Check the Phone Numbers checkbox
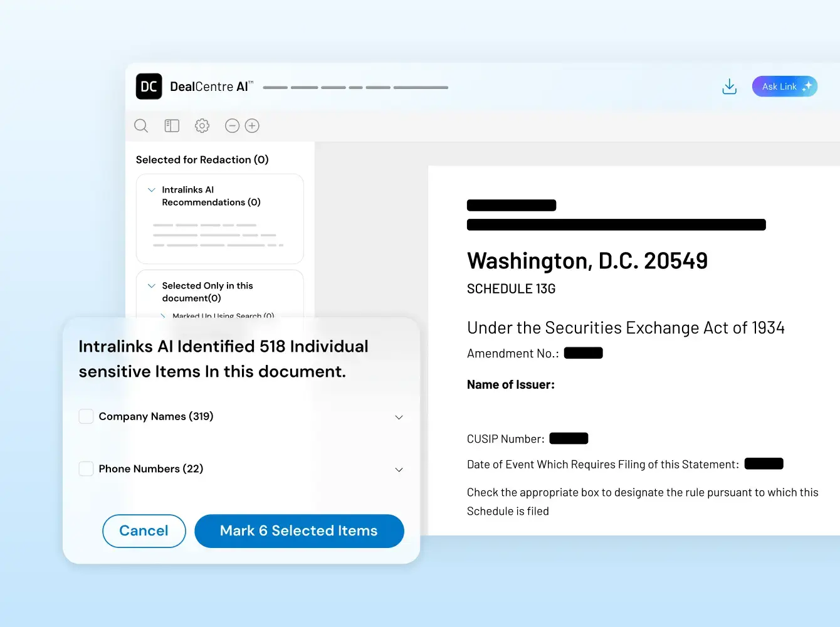Image resolution: width=840 pixels, height=627 pixels. 86,468
